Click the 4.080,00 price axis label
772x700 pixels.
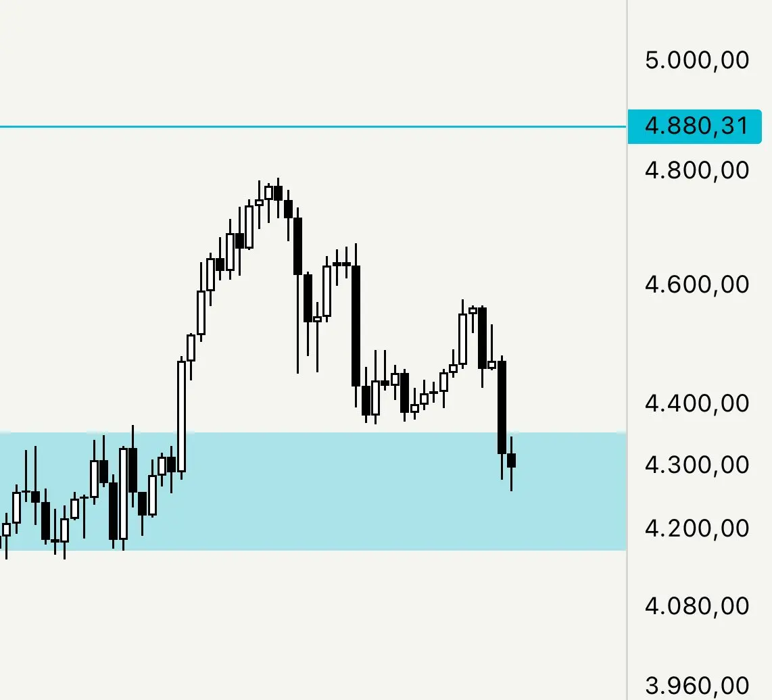coord(697,606)
